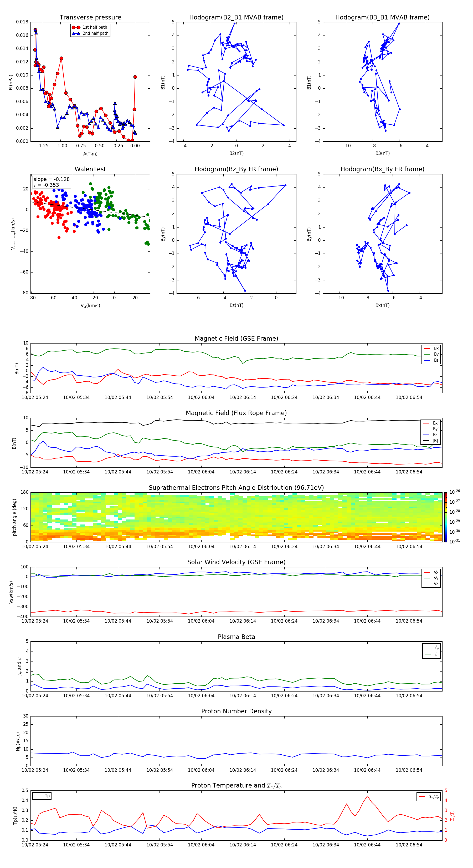Image resolution: width=473 pixels, height=868 pixels.
Task: Click '2nd half path' legend entry
Action: click(91, 33)
